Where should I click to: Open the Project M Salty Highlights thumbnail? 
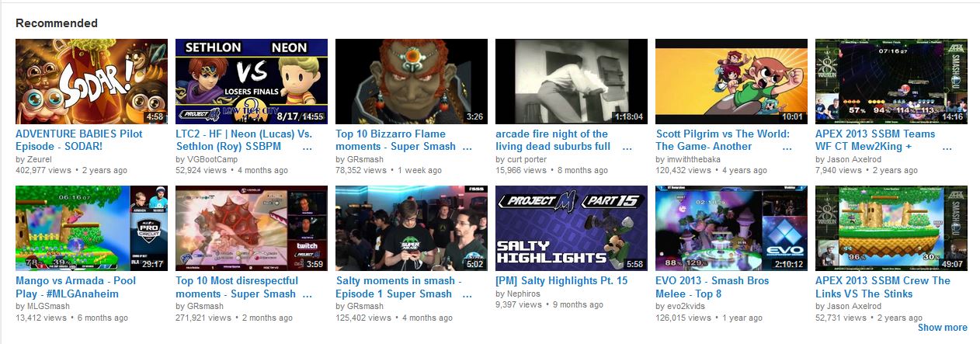[572, 228]
